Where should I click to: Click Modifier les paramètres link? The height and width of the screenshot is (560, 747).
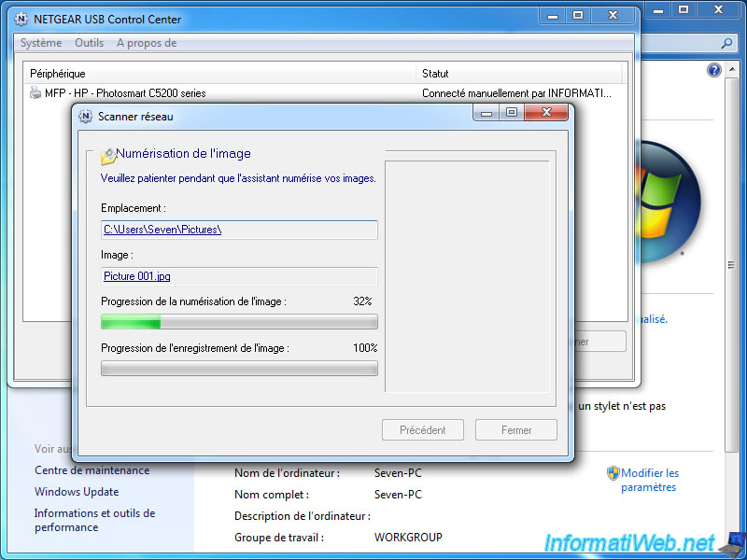pos(650,480)
